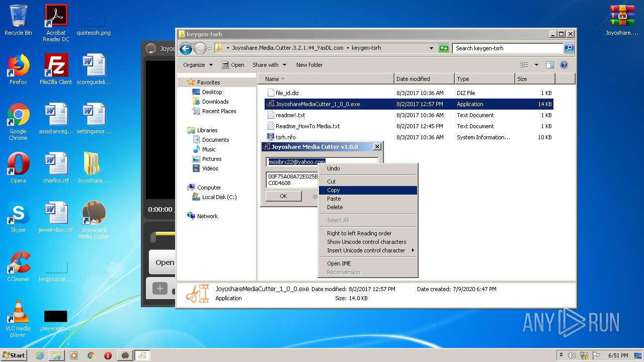Expand the Insert Unicode control character submenu
644x362 pixels.
tap(368, 250)
